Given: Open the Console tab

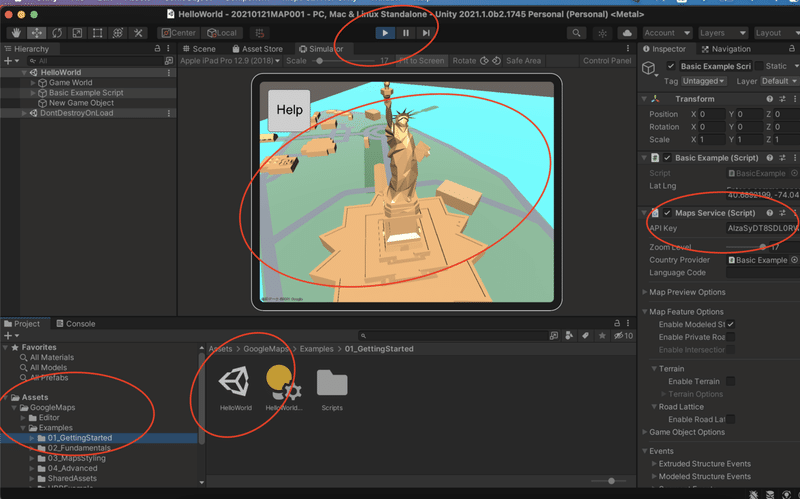Looking at the screenshot, I should [76, 323].
